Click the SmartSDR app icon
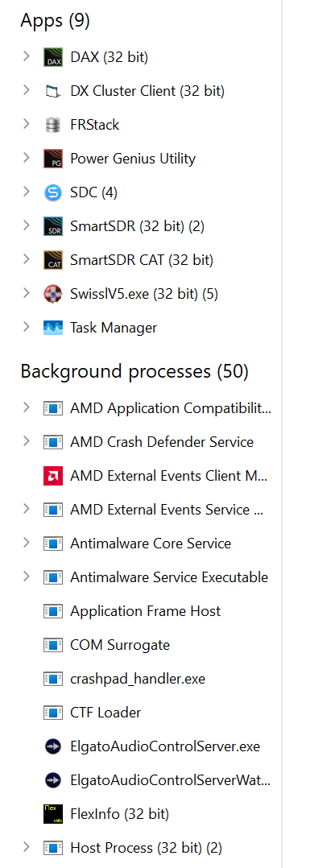The image size is (335, 868). coord(53,226)
